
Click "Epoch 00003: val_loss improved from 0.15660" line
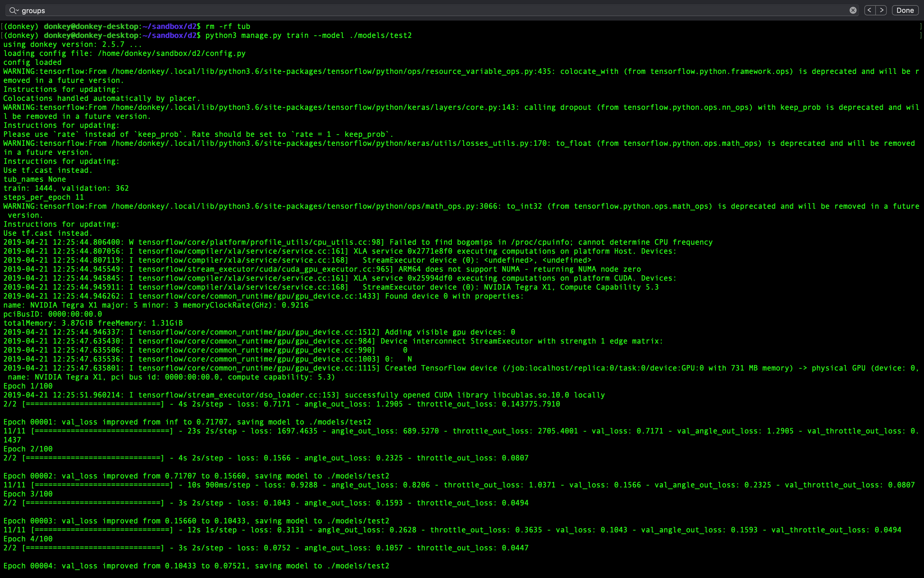click(x=196, y=521)
